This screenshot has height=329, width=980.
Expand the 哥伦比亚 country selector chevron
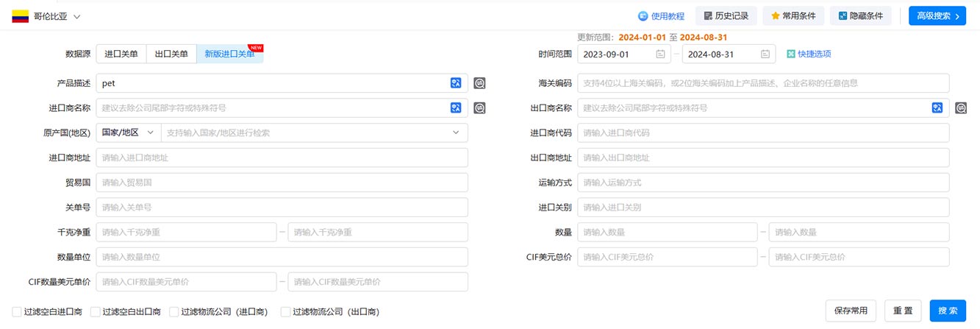coord(77,16)
